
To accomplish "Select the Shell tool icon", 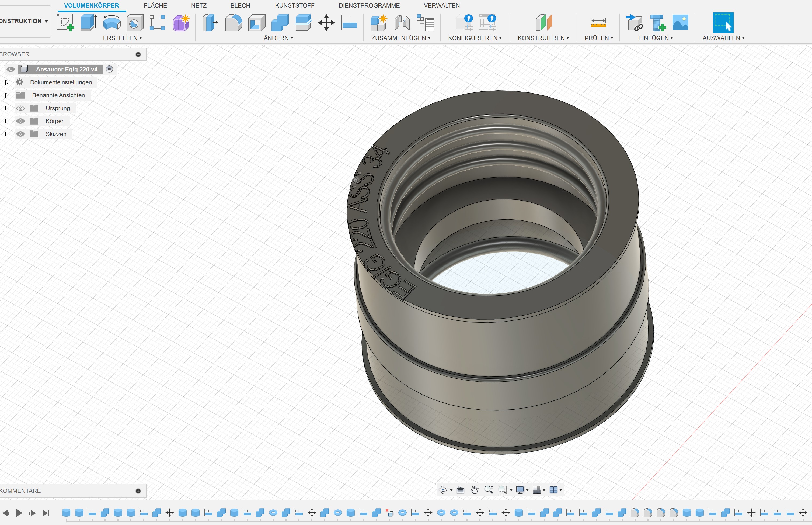I will [x=257, y=22].
